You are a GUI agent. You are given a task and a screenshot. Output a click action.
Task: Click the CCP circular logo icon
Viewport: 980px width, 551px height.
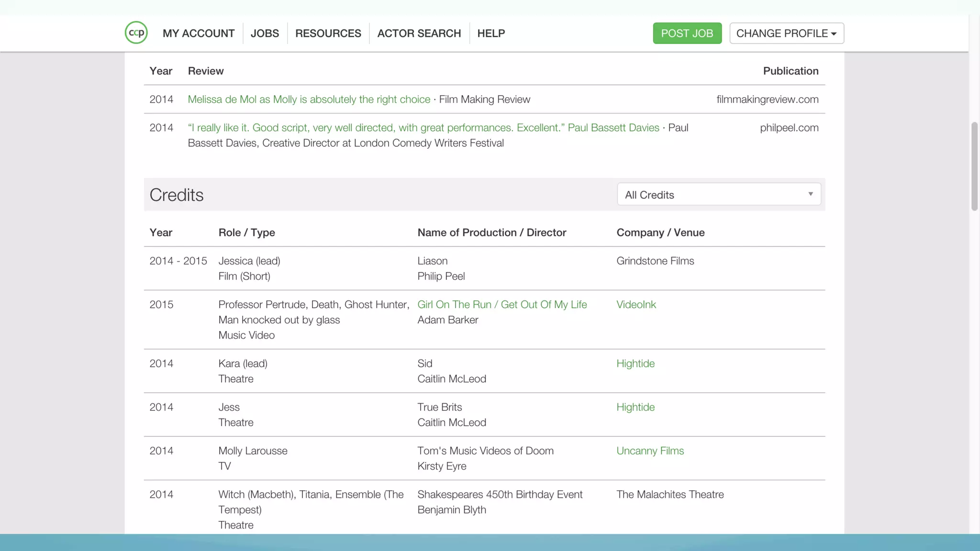pyautogui.click(x=136, y=33)
